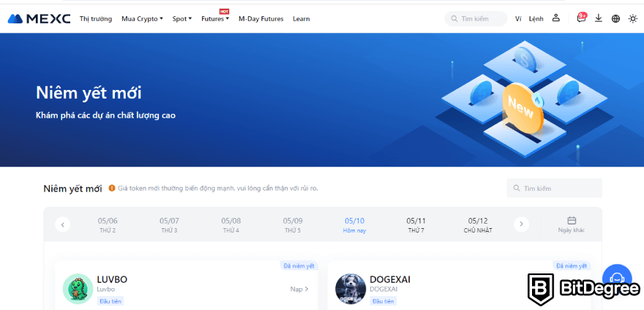Click the MEXC logo
This screenshot has width=644, height=310.
coord(39,18)
